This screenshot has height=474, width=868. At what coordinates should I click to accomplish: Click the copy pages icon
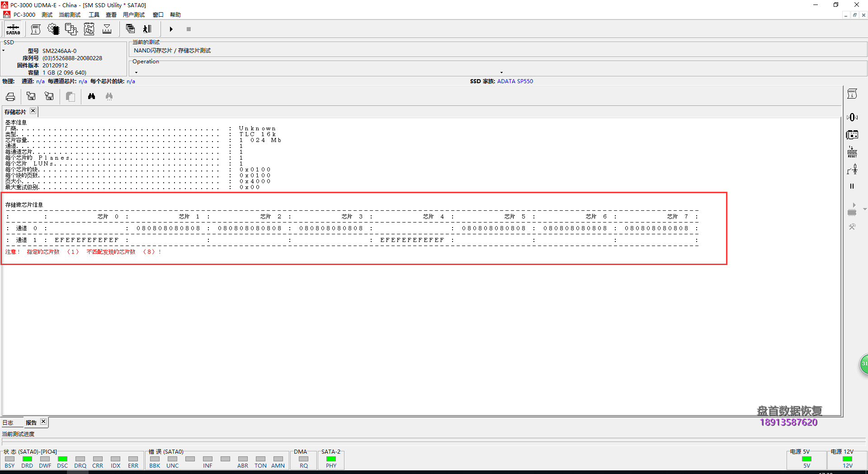click(70, 96)
